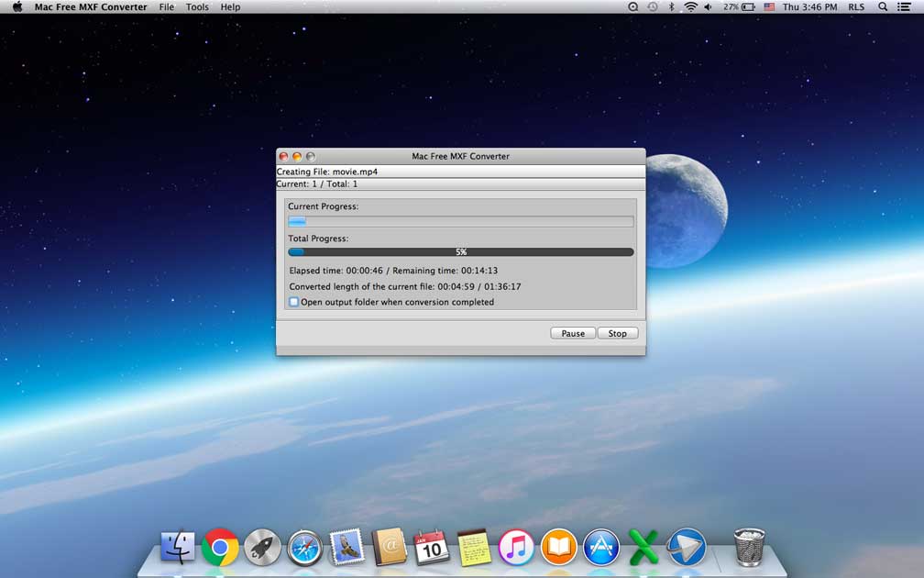Open Mac Free MXF Converter app menu
Screen dimensions: 924x578
point(91,7)
